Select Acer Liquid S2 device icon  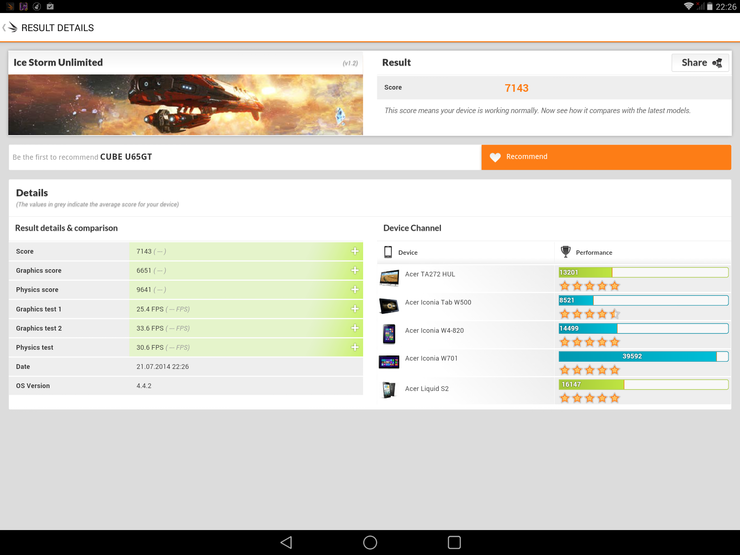389,390
